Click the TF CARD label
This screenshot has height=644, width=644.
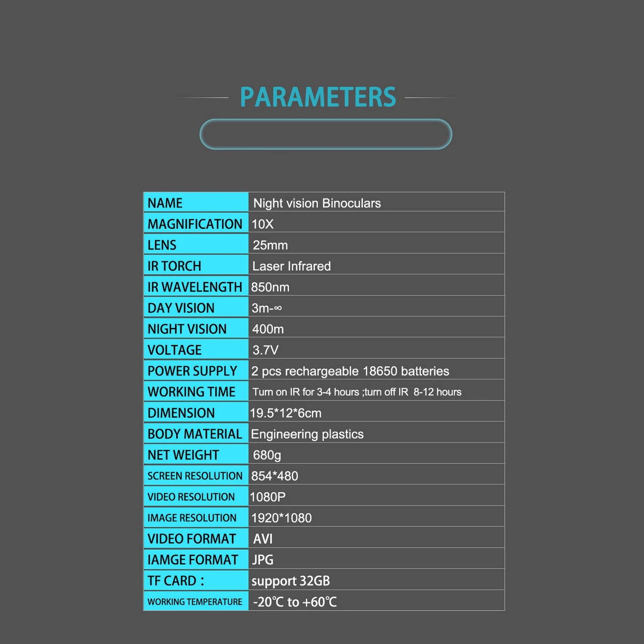(176, 581)
